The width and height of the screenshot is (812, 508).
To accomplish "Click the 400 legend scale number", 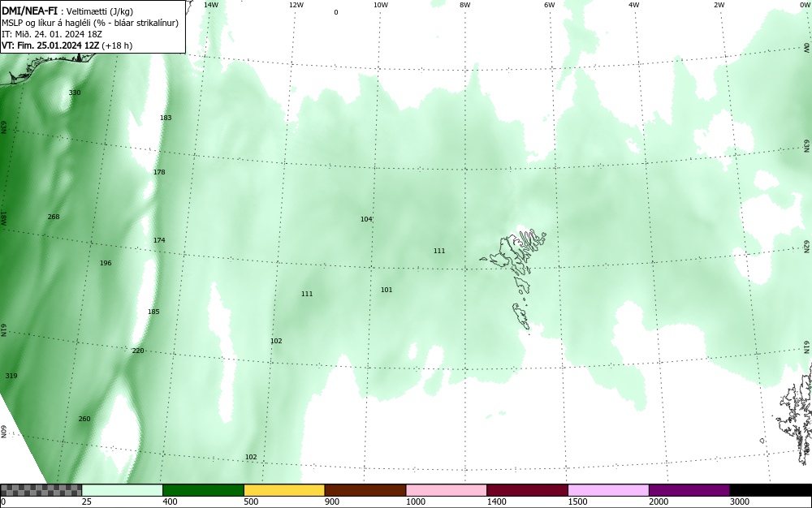I will [x=170, y=502].
